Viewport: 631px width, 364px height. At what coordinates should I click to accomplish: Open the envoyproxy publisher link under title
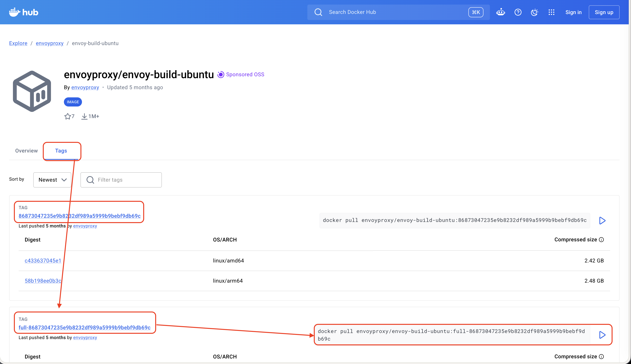(85, 87)
